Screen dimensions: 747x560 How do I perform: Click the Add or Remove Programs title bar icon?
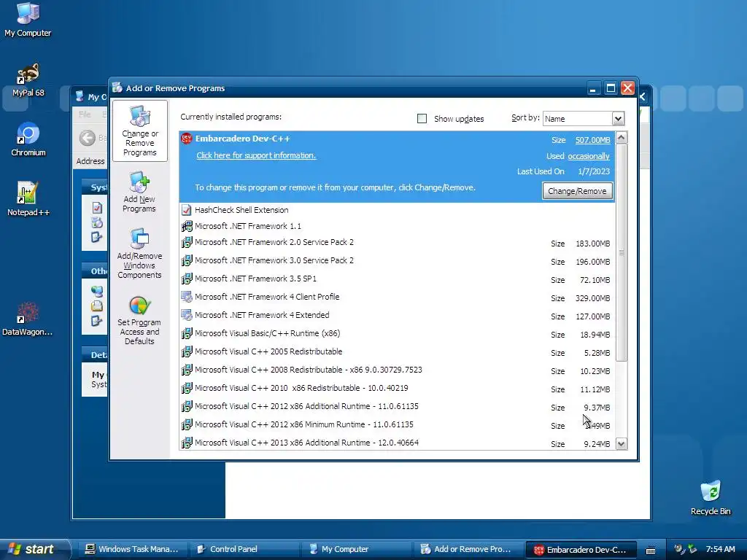point(117,87)
